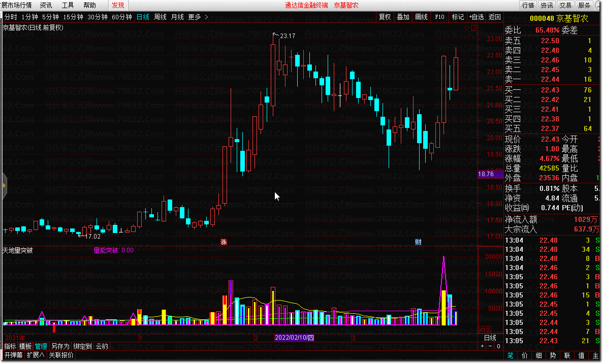604x364 pixels.
Task: Click the 量能突破: 0.00 indicator value
Action: tap(114, 250)
